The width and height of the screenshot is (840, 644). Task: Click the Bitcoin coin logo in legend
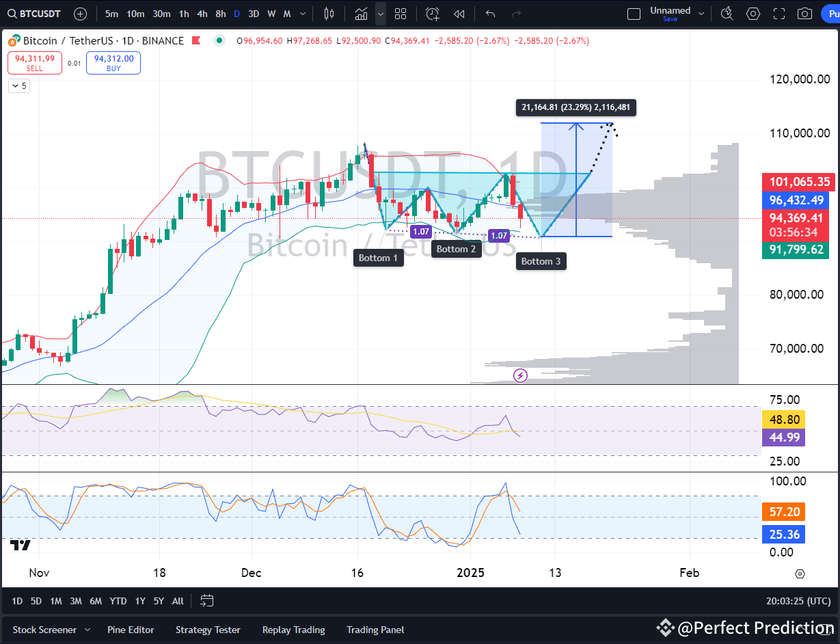point(13,41)
